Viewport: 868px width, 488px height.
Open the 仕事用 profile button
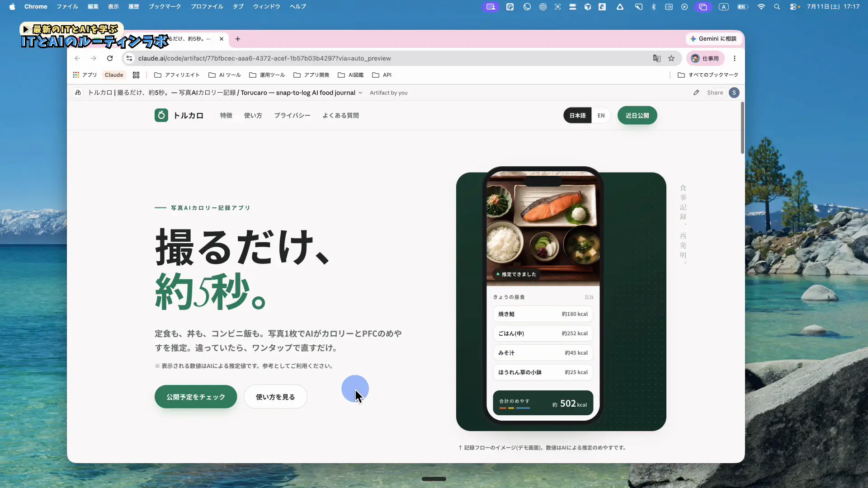pos(705,58)
